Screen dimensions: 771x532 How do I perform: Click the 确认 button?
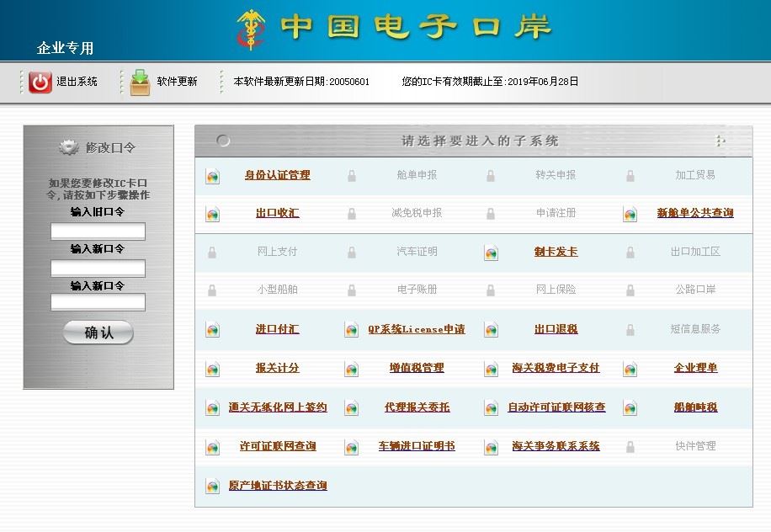tap(98, 332)
